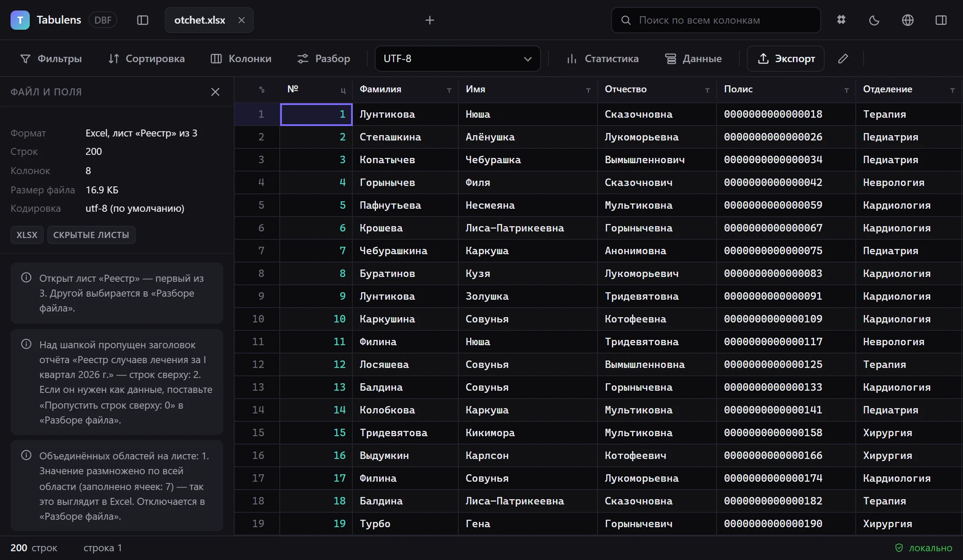Toggle the left sidebar panel icon

point(143,20)
